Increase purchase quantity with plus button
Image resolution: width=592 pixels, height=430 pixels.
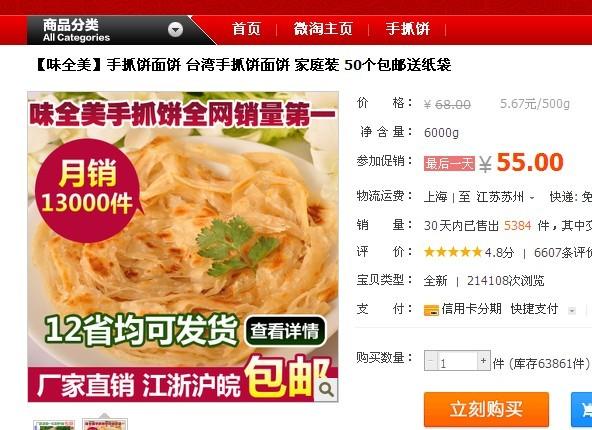(x=483, y=361)
